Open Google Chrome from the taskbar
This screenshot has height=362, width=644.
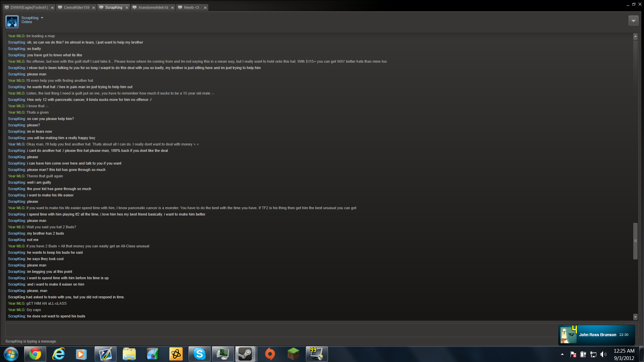[35, 354]
